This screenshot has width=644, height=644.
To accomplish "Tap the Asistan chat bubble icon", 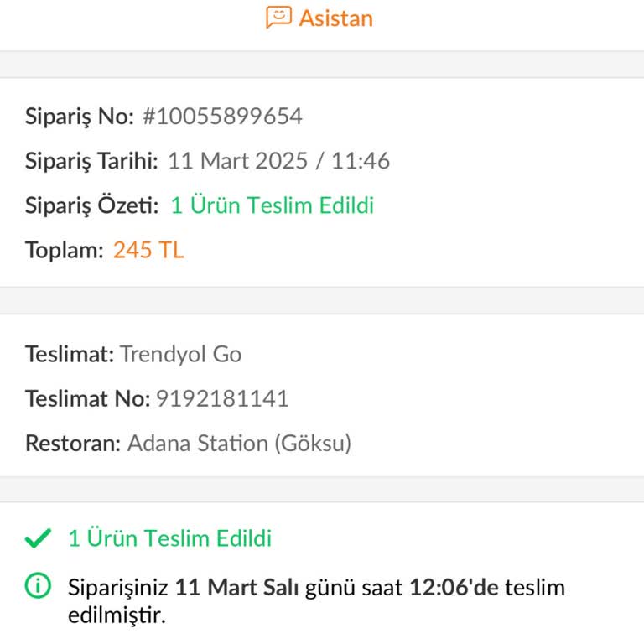I will tap(278, 18).
